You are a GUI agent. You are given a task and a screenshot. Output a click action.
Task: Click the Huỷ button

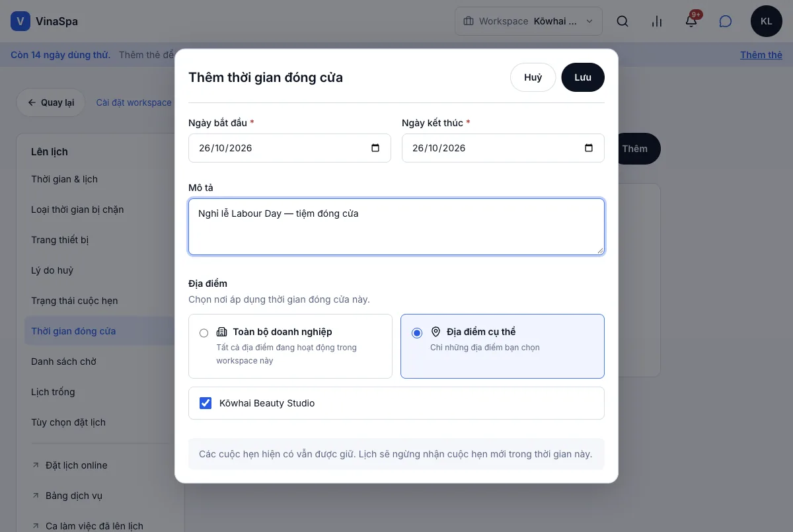[533, 77]
